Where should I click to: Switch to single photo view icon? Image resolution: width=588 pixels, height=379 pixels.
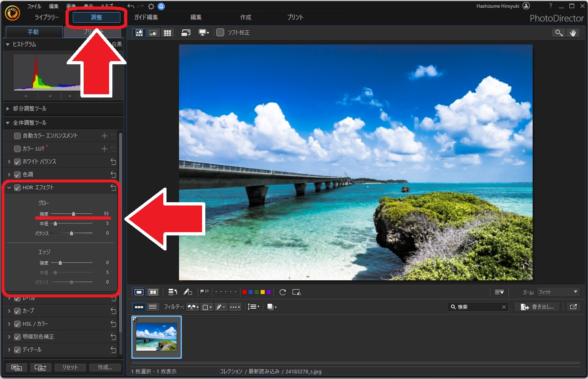(x=139, y=292)
